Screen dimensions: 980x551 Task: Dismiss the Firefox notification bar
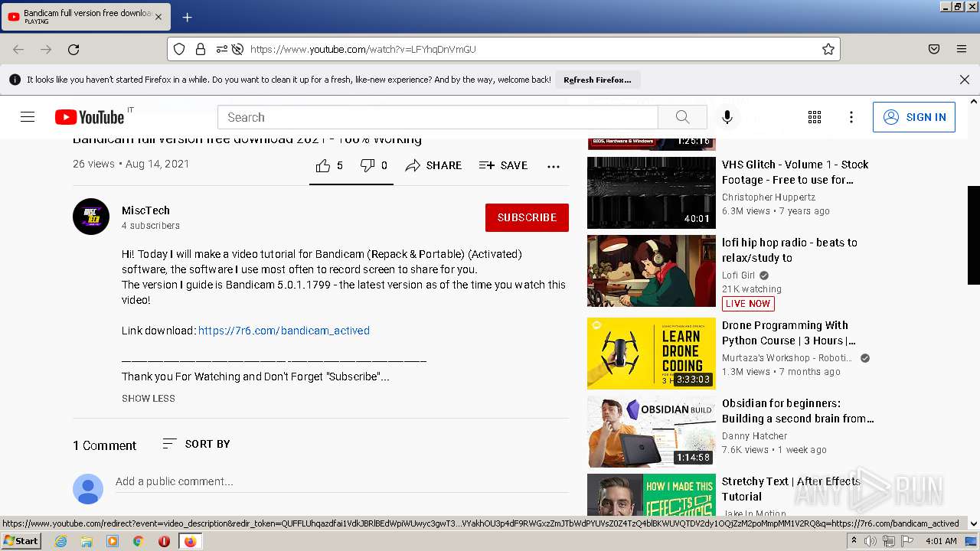coord(965,80)
